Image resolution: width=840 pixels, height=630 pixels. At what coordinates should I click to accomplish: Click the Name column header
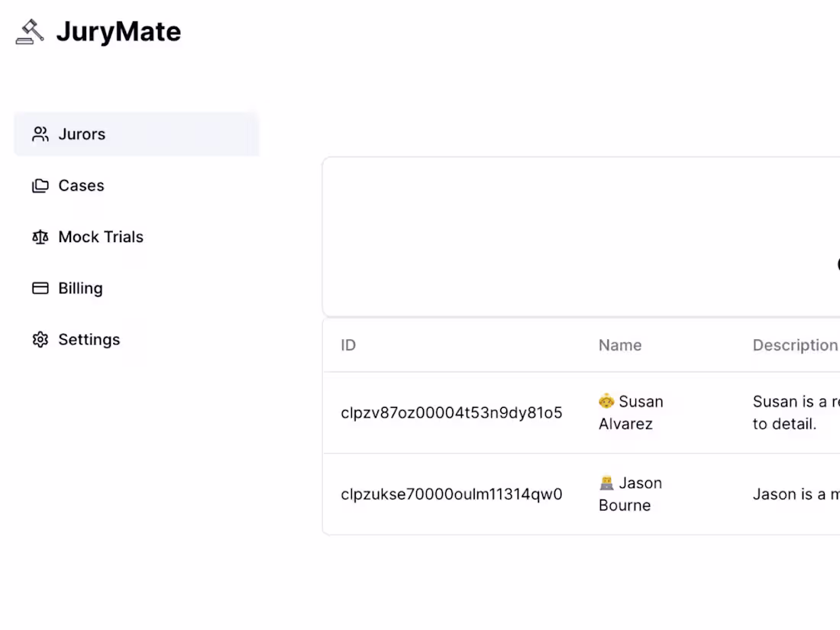point(619,345)
